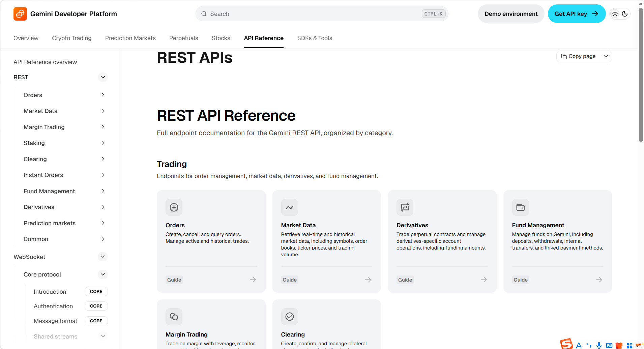Switch to dark theme moon icon
Image resolution: width=644 pixels, height=349 pixels.
pos(625,14)
